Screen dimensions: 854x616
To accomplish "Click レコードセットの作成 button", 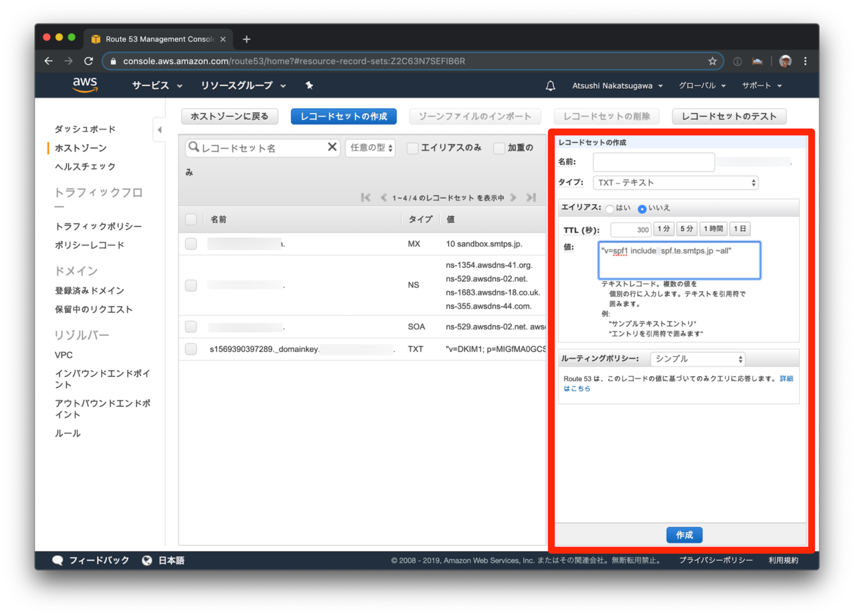I will coord(344,117).
